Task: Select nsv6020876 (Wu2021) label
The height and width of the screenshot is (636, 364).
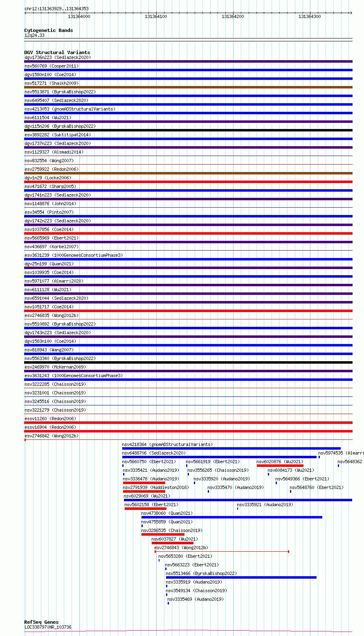Action: [x=280, y=462]
